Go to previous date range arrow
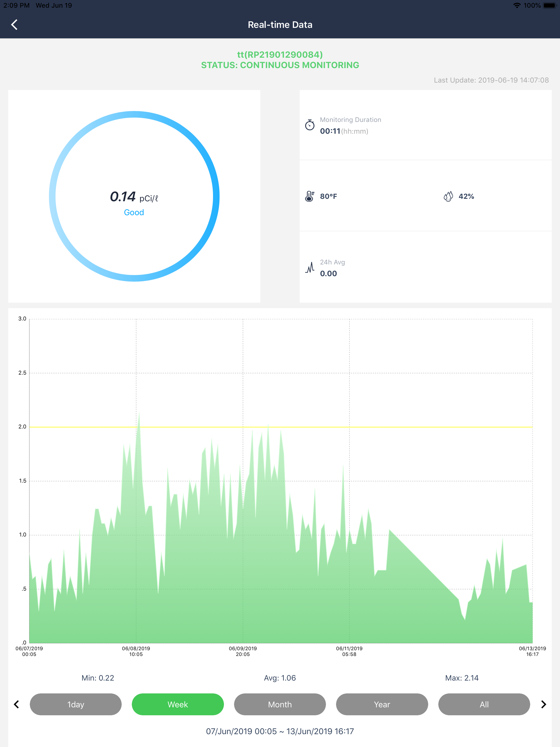Viewport: 560px width, 747px height. pyautogui.click(x=16, y=704)
